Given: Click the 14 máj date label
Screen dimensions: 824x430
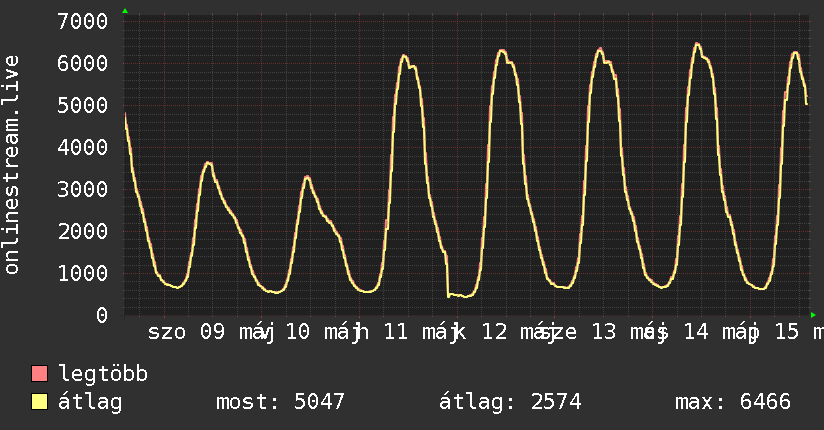Looking at the screenshot, I should (x=720, y=332).
